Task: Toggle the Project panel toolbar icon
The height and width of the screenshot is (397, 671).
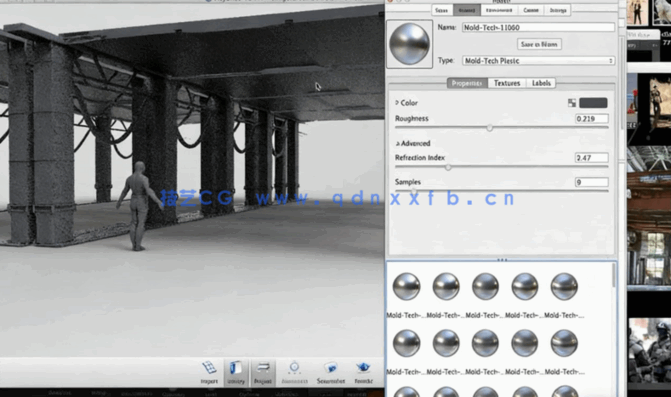Action: click(262, 372)
